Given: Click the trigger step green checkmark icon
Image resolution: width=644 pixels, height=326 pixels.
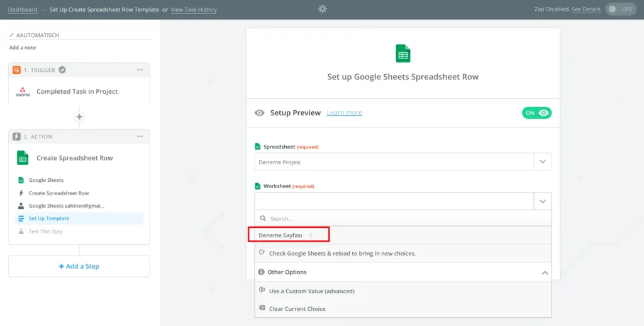Looking at the screenshot, I should pyautogui.click(x=62, y=70).
